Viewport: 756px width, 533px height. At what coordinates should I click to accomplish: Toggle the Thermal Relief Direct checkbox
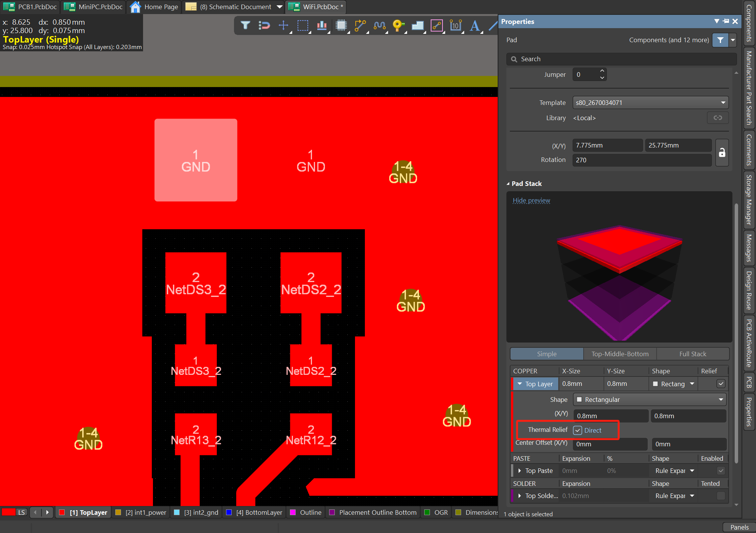tap(578, 430)
